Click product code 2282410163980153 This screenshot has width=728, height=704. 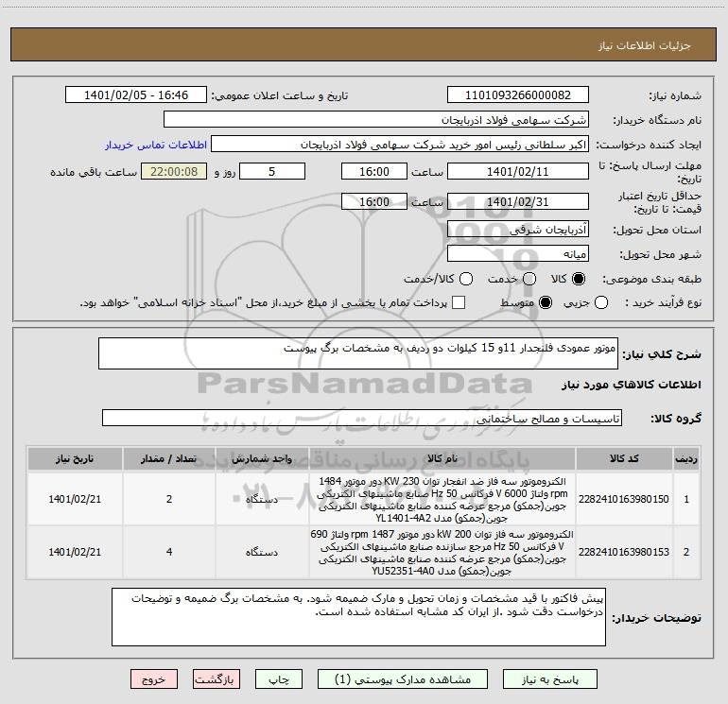[x=624, y=552]
